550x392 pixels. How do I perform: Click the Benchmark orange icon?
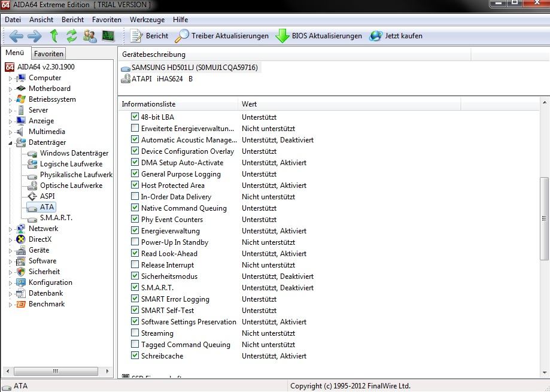[21, 304]
